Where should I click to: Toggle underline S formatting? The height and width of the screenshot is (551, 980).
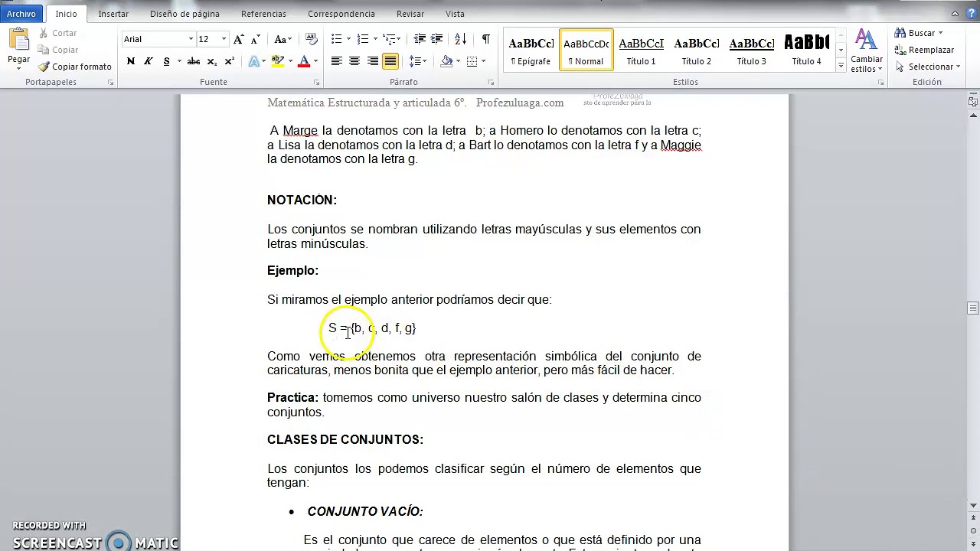tap(166, 61)
